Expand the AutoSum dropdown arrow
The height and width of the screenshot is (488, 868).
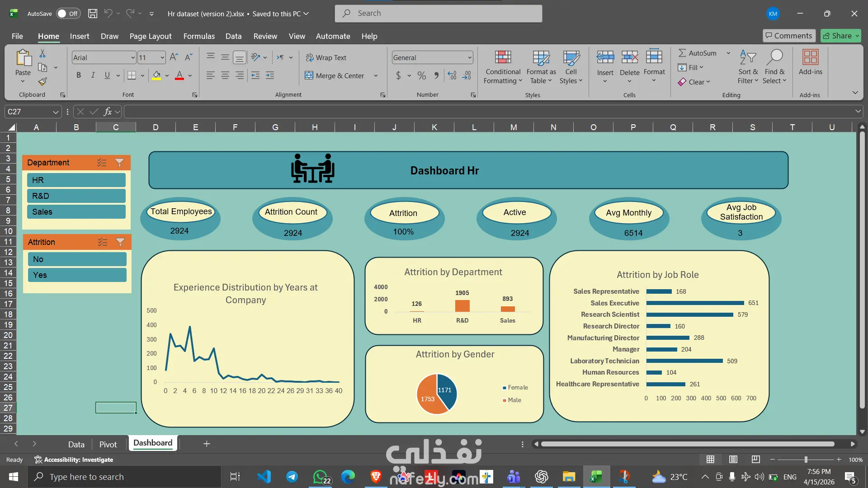click(x=728, y=53)
